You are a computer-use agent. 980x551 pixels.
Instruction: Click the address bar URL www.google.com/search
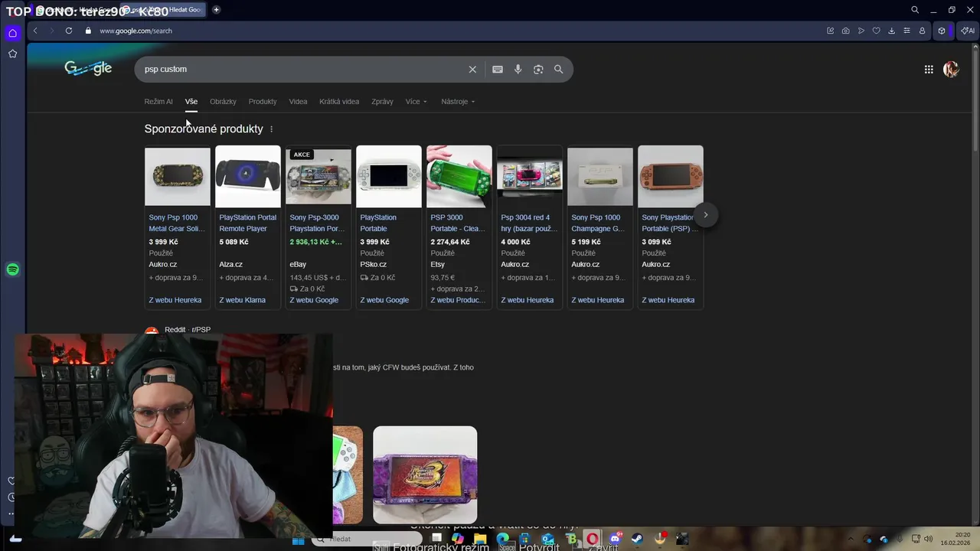pos(136,31)
